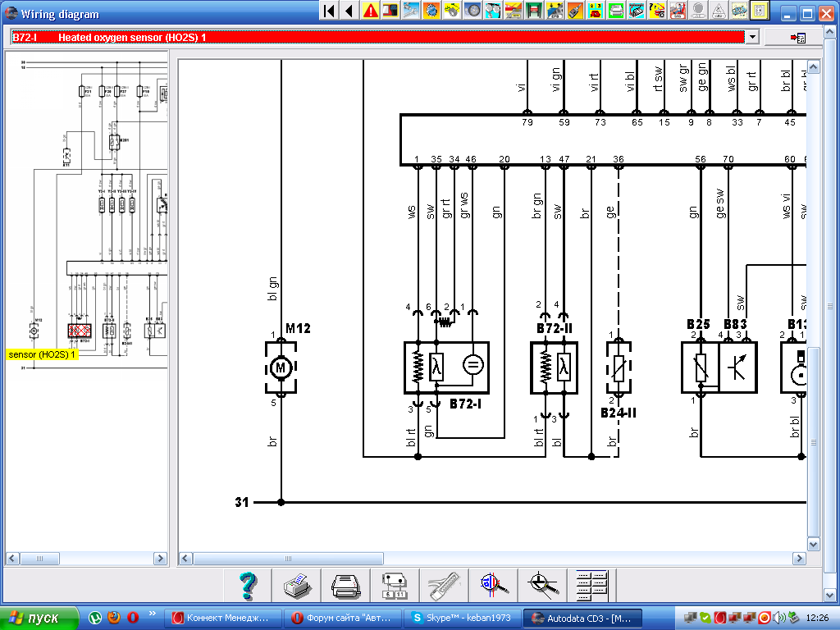Click the main diagram horizontal scrollbar thumb
This screenshot has height=630, width=840.
click(288, 559)
